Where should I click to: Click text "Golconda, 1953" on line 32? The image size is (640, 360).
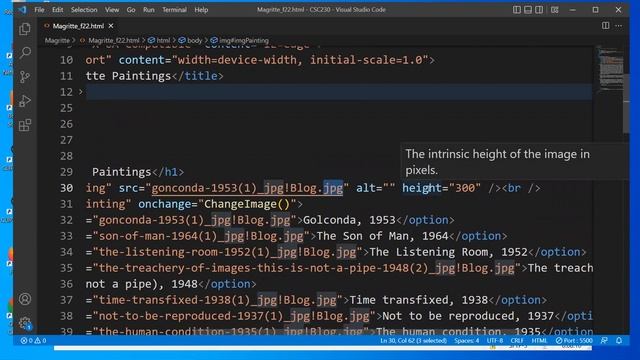click(x=349, y=220)
